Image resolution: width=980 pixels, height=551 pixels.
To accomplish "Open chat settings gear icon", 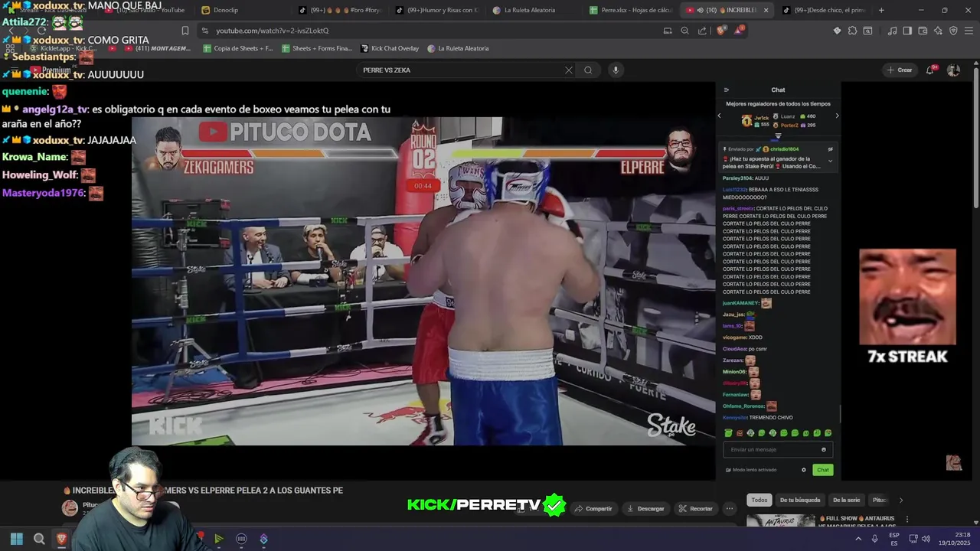I will point(803,470).
